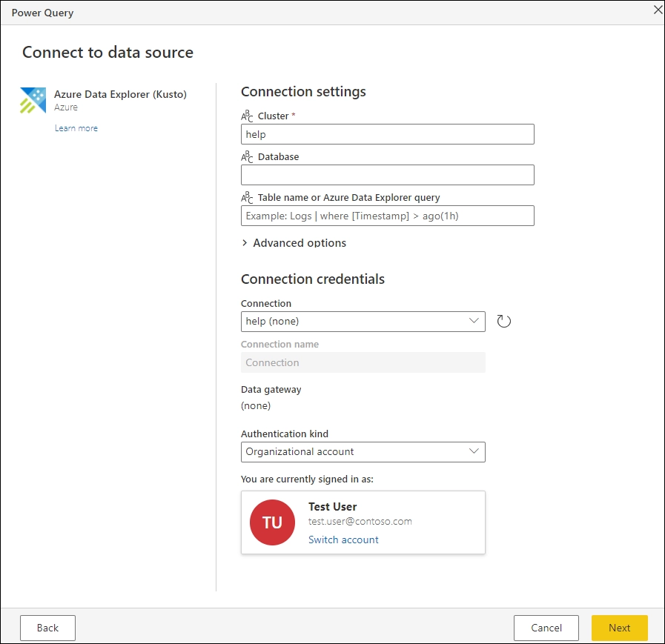665x644 pixels.
Task: Click the Test User signed-in card
Action: 363,522
